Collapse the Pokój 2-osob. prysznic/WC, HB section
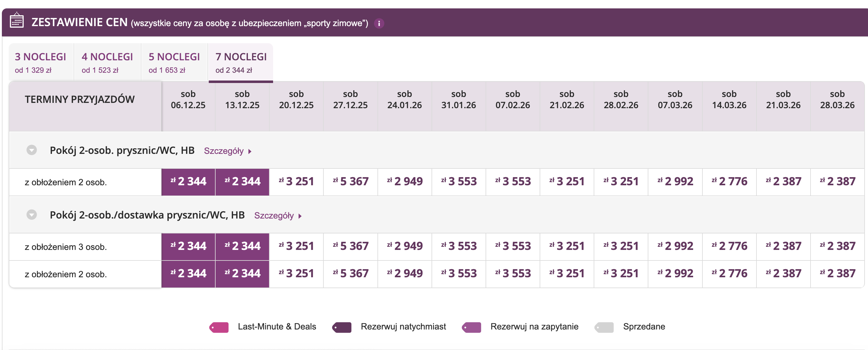Image resolution: width=868 pixels, height=350 pixels. [32, 150]
